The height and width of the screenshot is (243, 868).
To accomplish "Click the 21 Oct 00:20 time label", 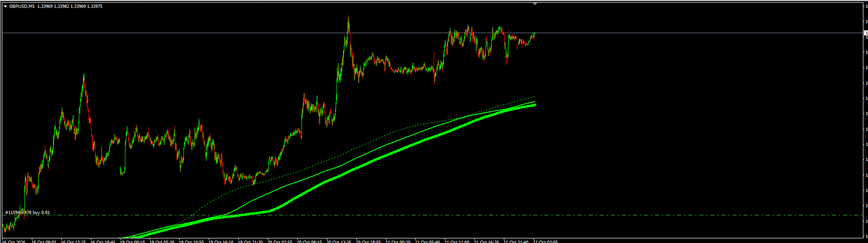I will tap(398, 241).
